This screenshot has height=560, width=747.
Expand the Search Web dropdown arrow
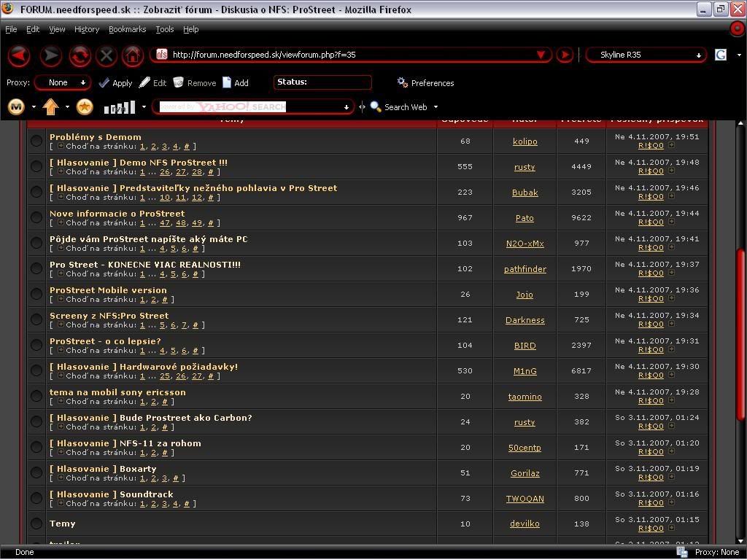point(436,107)
